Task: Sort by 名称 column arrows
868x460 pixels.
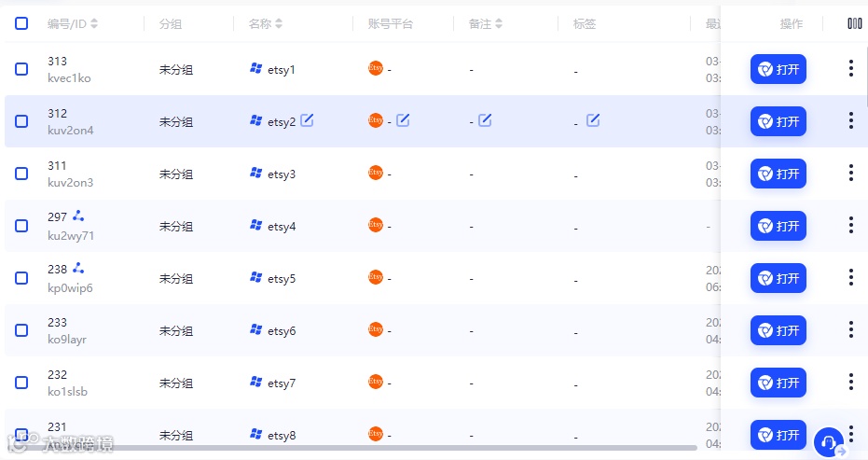Action: [279, 23]
